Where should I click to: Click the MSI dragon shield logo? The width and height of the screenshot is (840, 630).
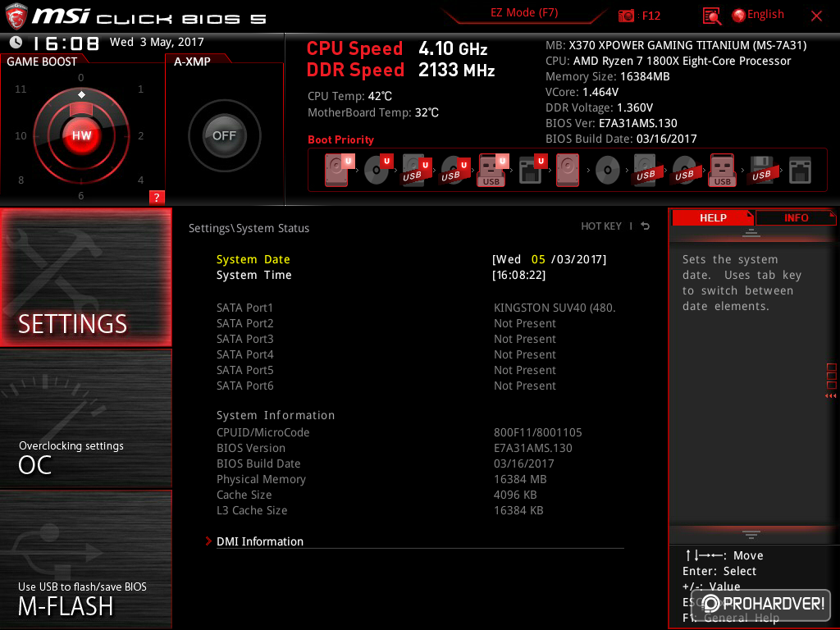[x=16, y=16]
